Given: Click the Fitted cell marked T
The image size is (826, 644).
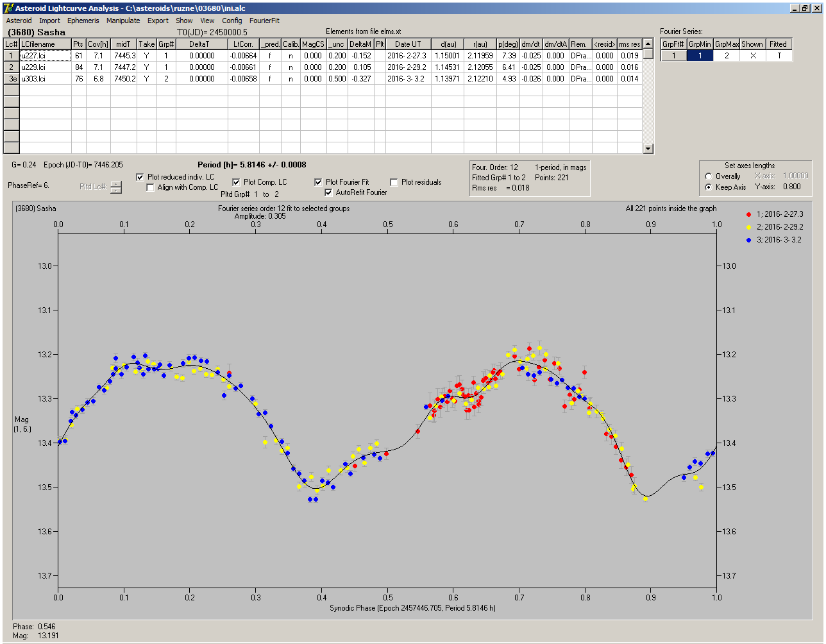Looking at the screenshot, I should tap(779, 56).
